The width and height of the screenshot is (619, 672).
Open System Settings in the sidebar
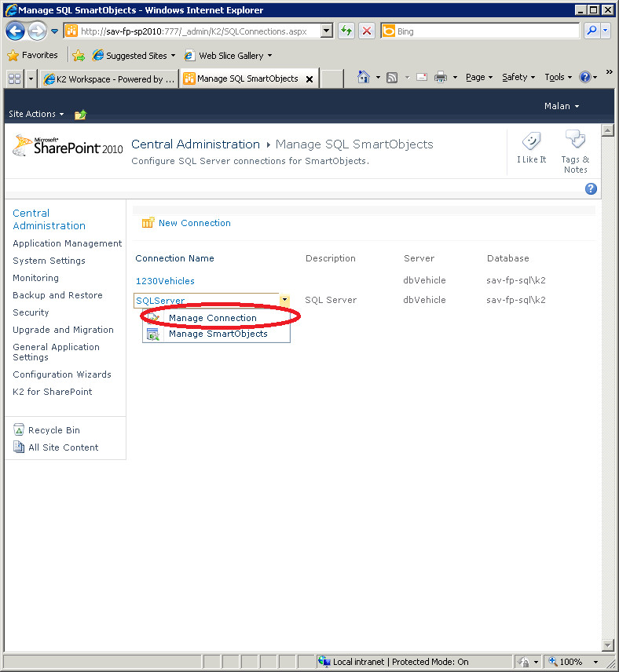pyautogui.click(x=49, y=261)
